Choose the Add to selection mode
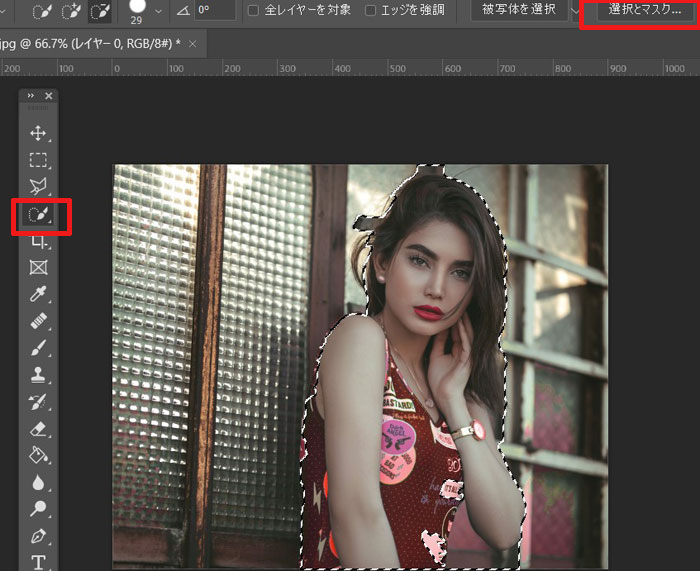Image resolution: width=700 pixels, height=571 pixels. (x=69, y=11)
